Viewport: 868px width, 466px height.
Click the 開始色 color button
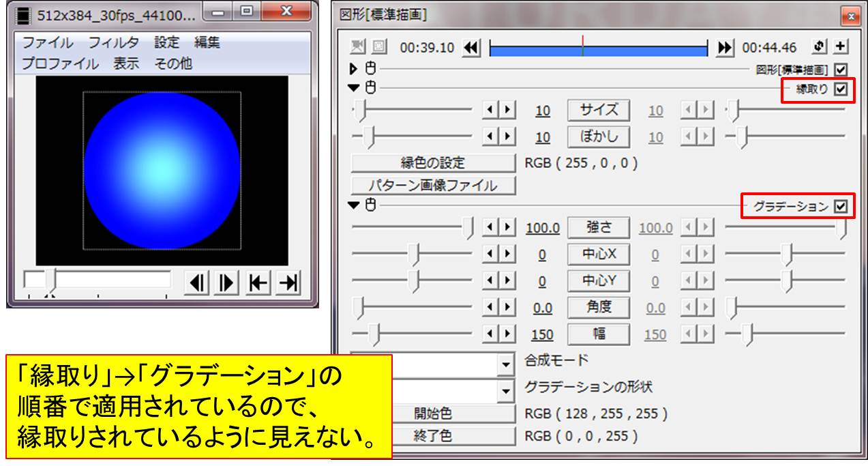(x=453, y=413)
